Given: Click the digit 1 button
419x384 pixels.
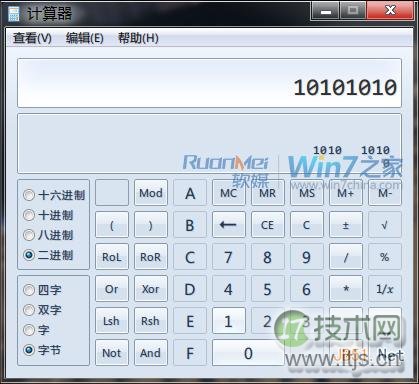Looking at the screenshot, I should (x=229, y=321).
